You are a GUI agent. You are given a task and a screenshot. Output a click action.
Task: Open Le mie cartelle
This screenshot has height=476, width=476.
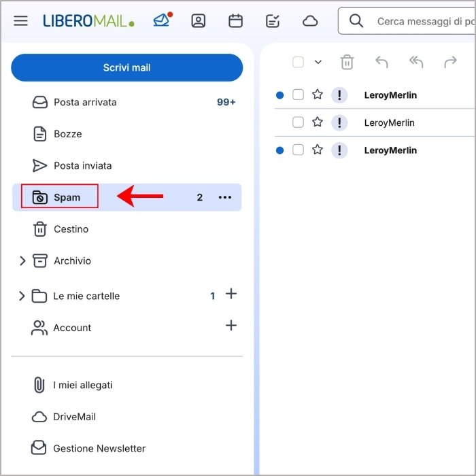click(86, 296)
